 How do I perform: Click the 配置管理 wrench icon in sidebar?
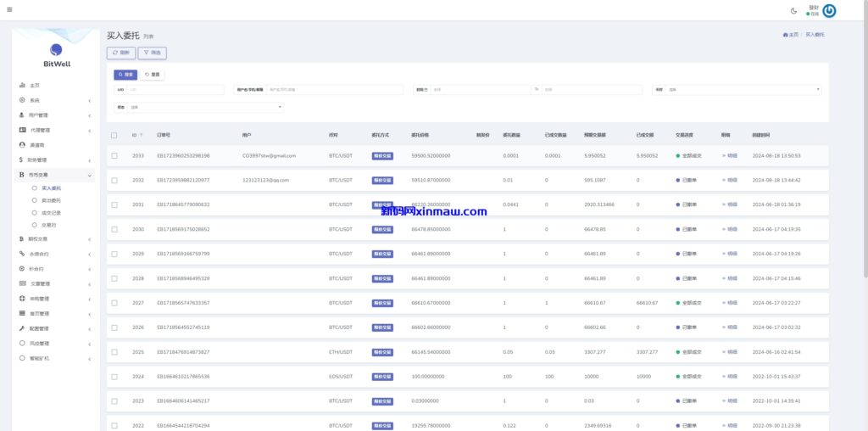click(22, 328)
